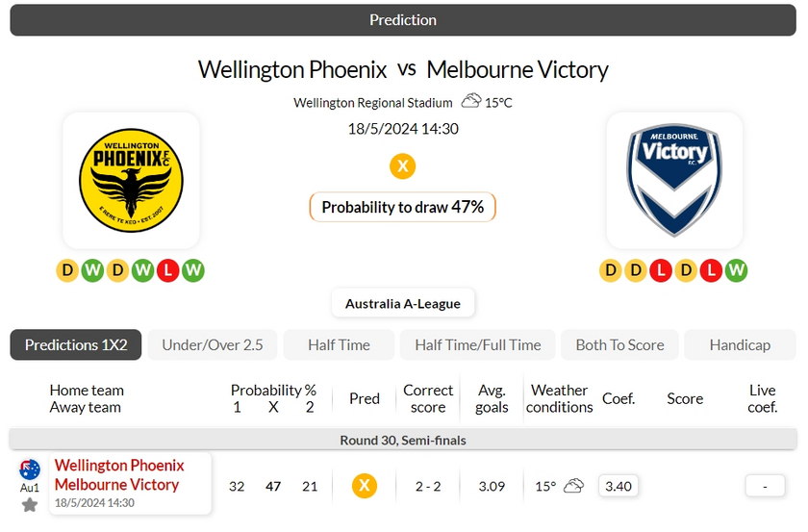This screenshot has width=808, height=532.
Task: Click Wellington's red L form badge
Action: 167,270
